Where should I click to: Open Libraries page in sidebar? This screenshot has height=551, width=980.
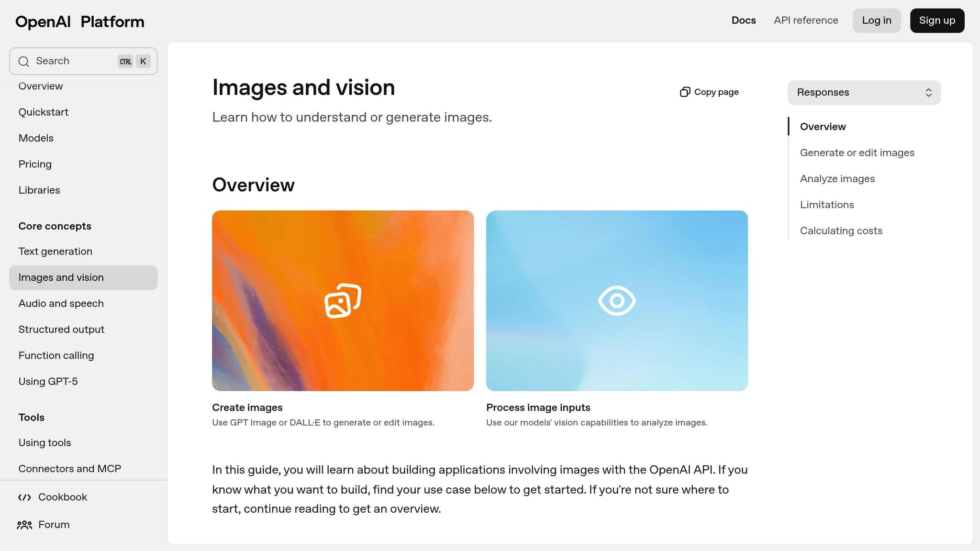39,190
